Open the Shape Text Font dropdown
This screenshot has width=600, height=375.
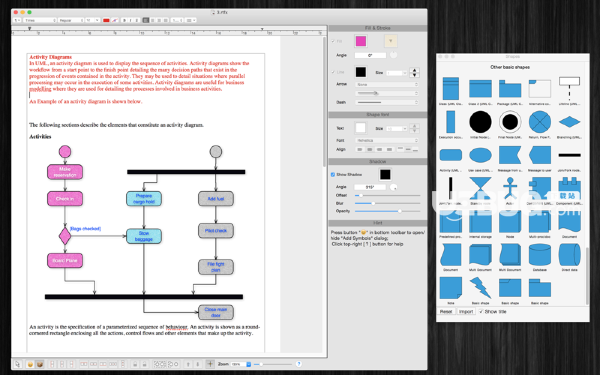click(x=387, y=140)
